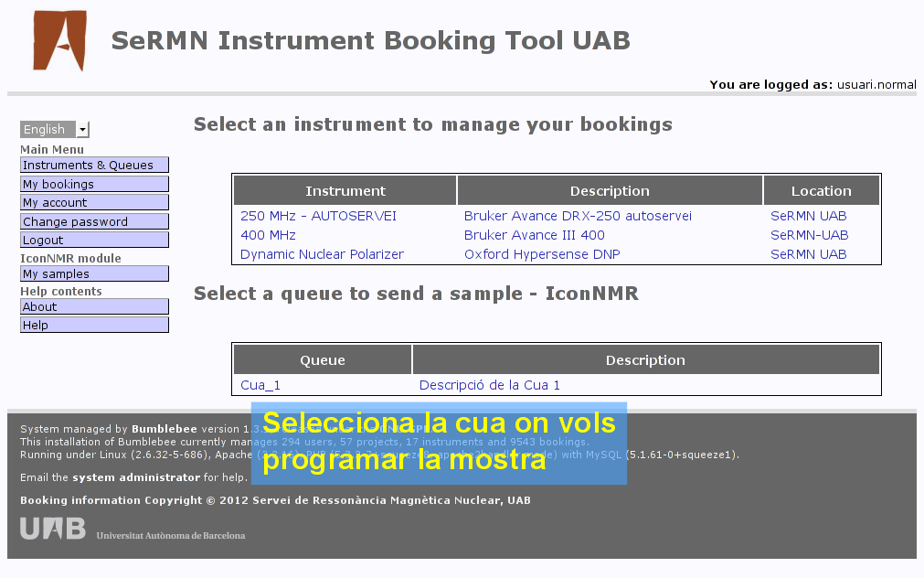Viewport: 924px width, 578px height.
Task: Open the English language dropdown
Action: click(54, 129)
